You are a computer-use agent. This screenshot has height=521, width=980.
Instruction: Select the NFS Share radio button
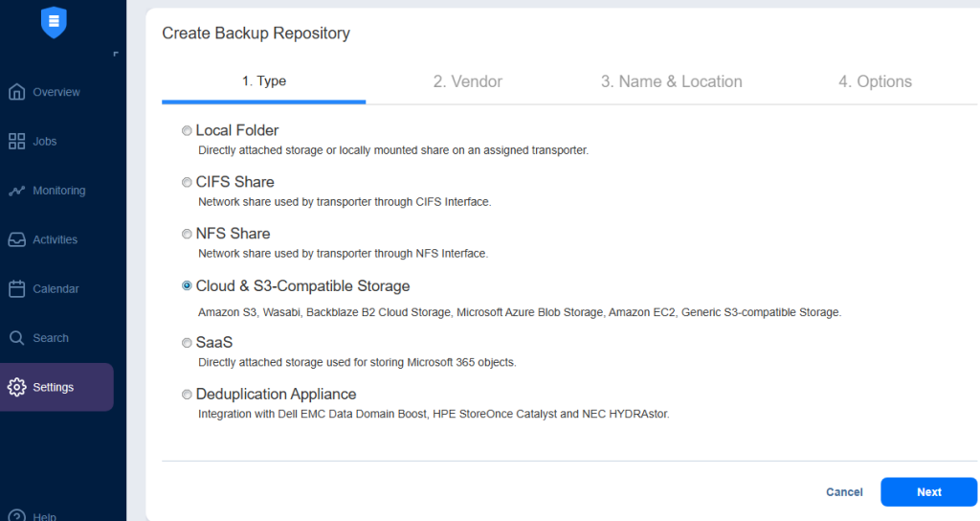(187, 234)
